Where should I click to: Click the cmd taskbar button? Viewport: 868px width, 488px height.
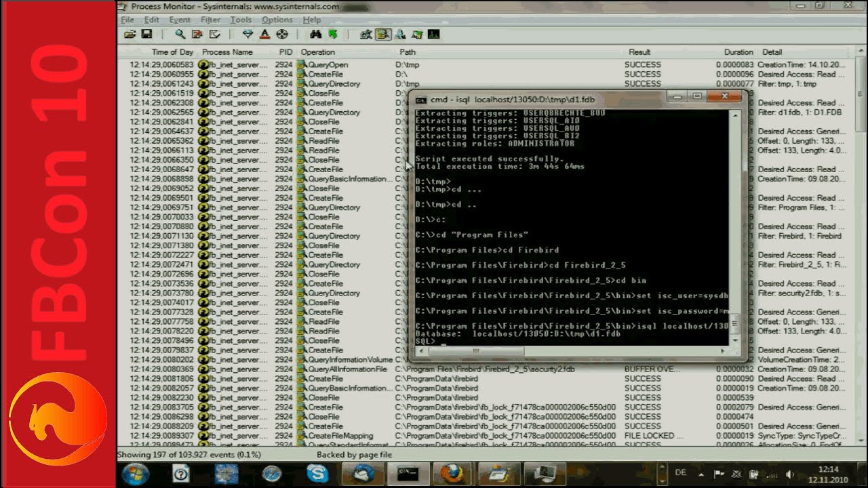click(407, 473)
